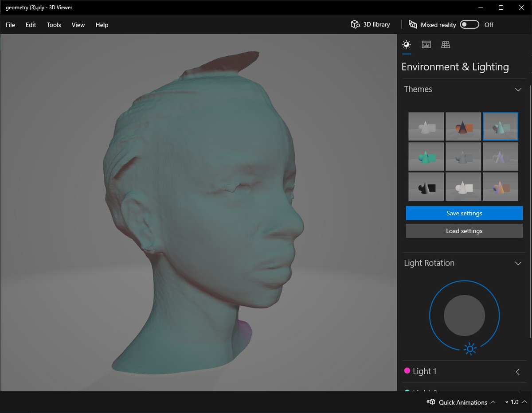
Task: Close the 3D Viewer window
Action: (521, 8)
